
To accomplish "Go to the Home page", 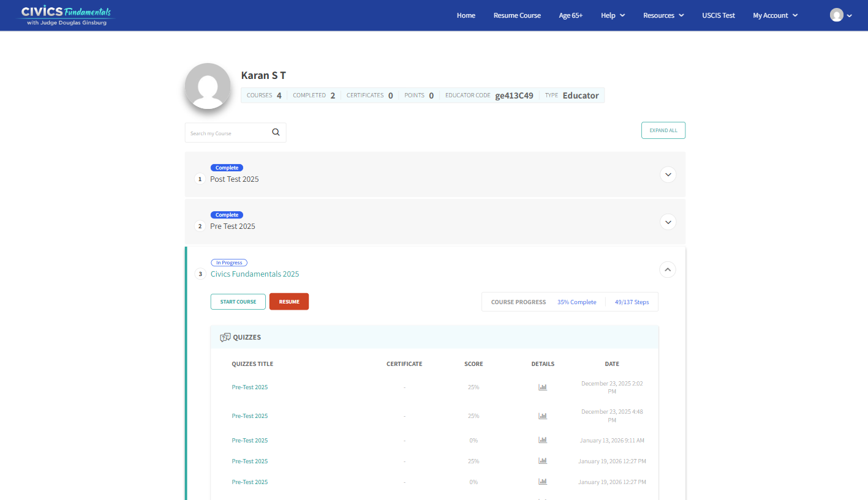I will [x=466, y=15].
